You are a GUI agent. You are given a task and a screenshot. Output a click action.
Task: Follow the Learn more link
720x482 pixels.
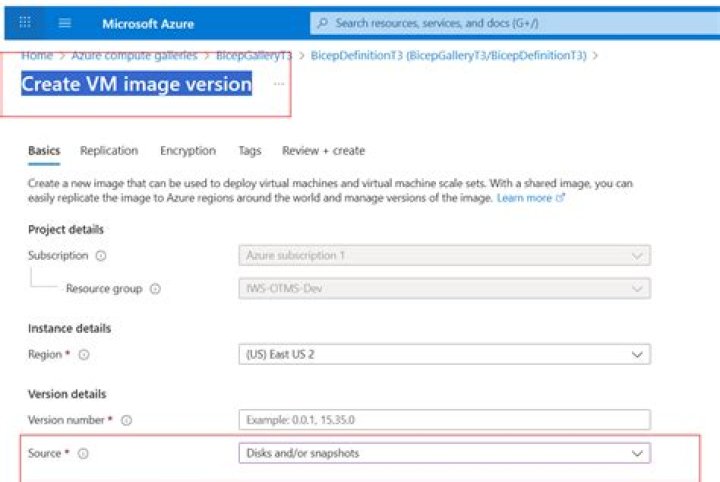pos(524,198)
